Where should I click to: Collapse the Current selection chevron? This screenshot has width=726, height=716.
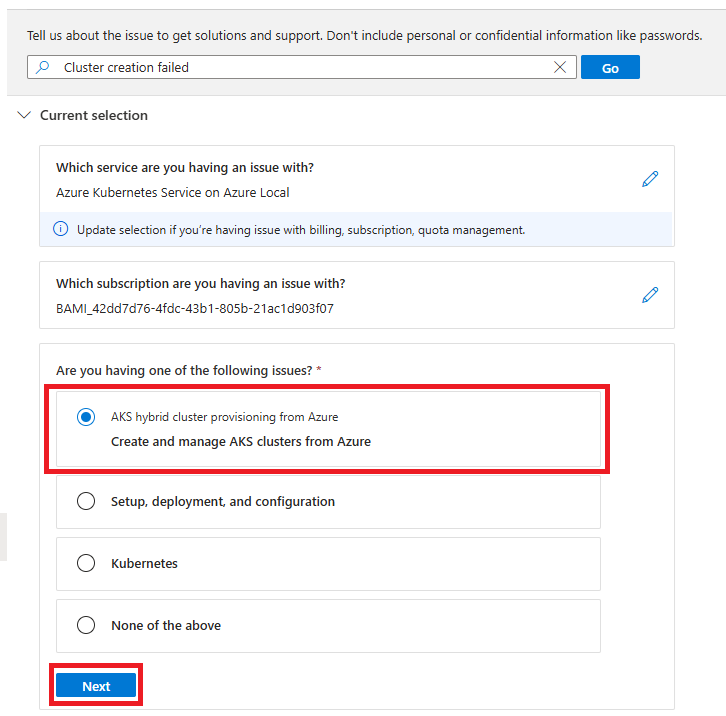pos(24,116)
